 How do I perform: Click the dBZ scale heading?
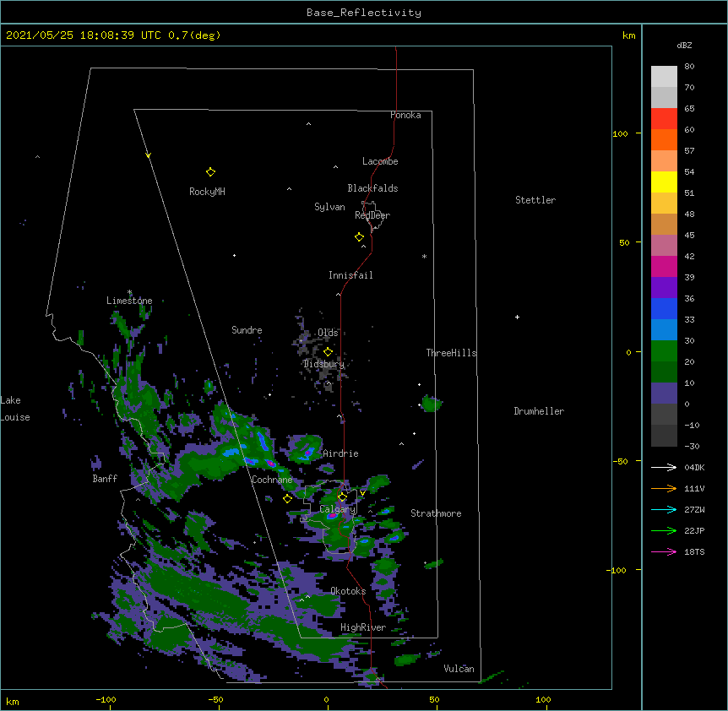click(x=684, y=46)
